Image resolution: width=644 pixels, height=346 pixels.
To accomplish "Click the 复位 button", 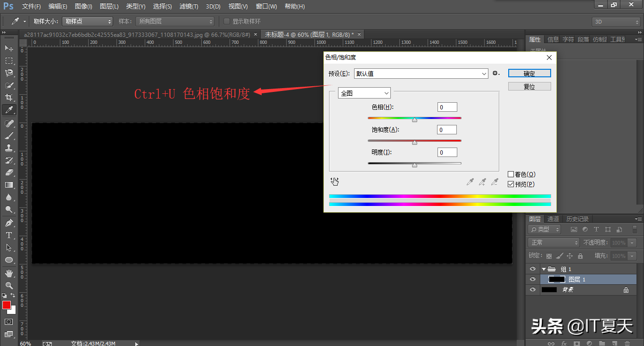I will 529,87.
